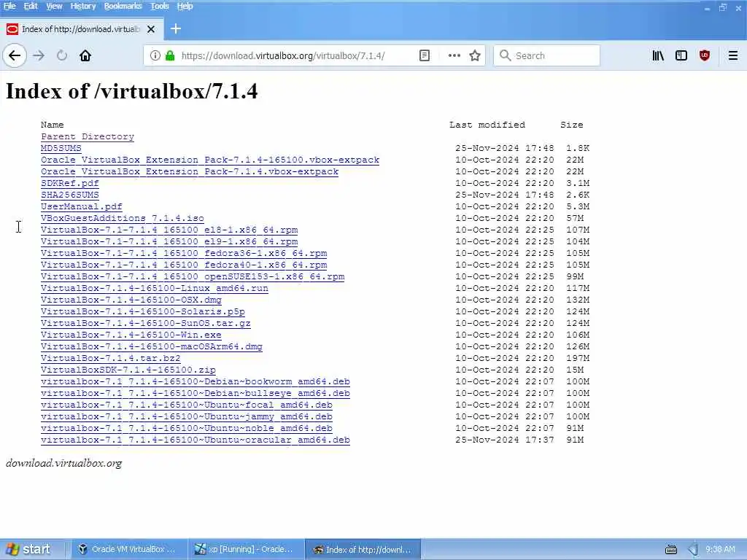
Task: Close the Index of download.virtualbox tab
Action: 151,29
